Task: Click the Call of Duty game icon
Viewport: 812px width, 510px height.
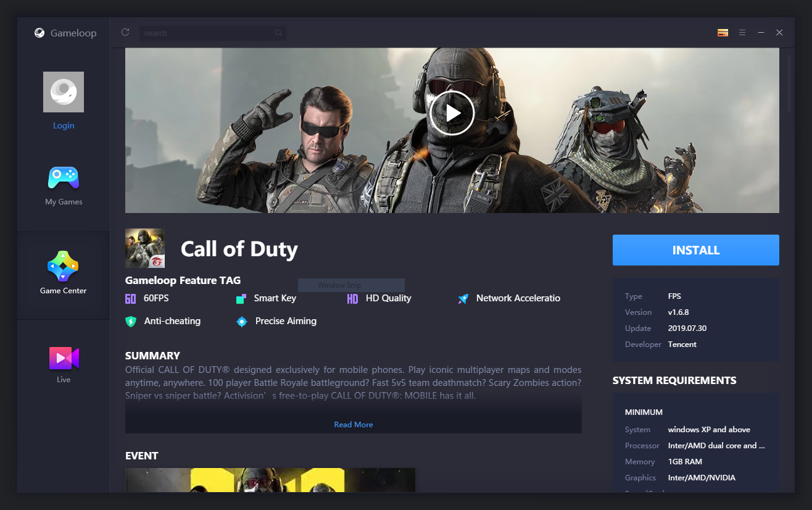Action: coord(145,248)
